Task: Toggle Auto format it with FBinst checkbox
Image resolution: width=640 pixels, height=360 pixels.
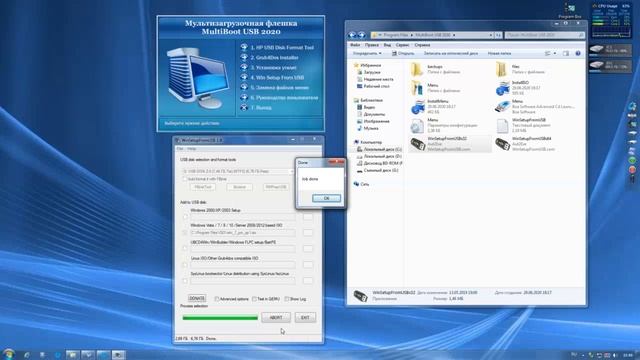Action: 184,179
